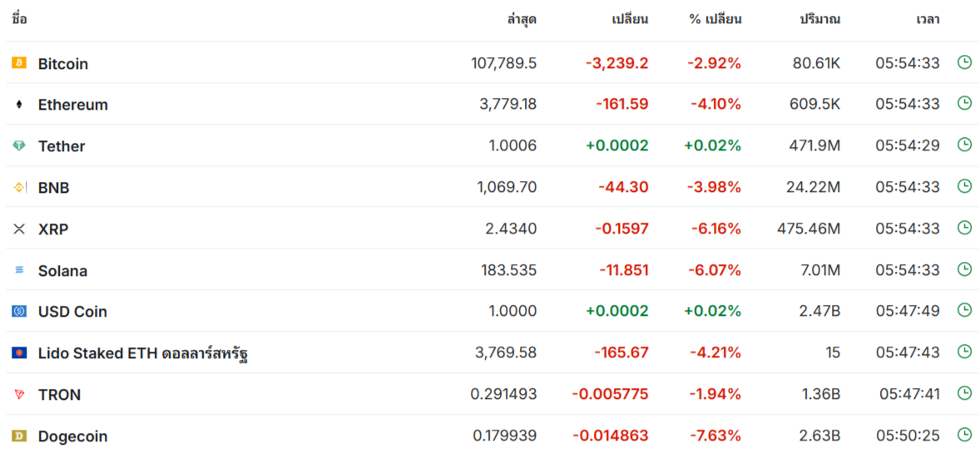The width and height of the screenshot is (980, 453).
Task: Open the Ethereum link
Action: click(x=73, y=105)
